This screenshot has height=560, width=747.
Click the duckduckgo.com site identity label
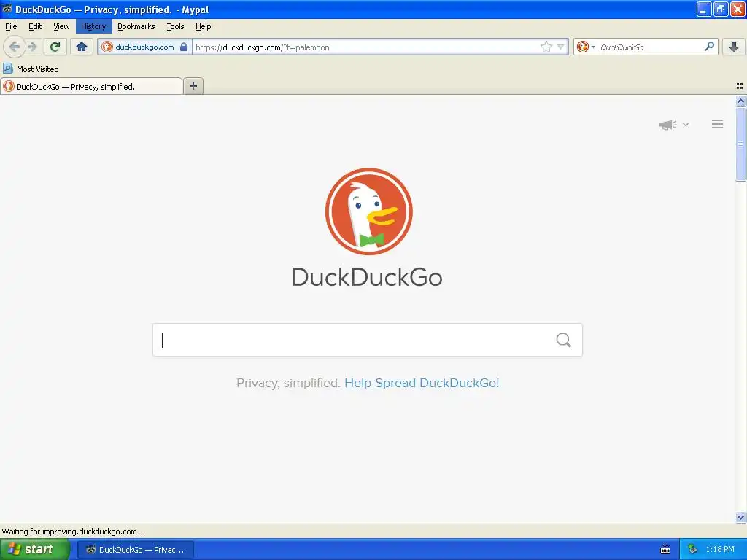(144, 47)
